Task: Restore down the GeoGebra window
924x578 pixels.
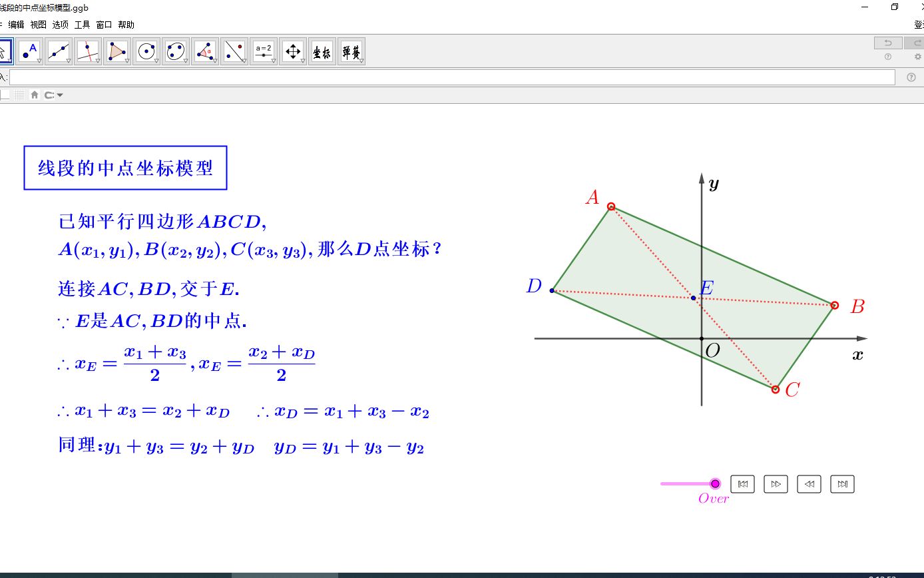Action: tap(894, 7)
